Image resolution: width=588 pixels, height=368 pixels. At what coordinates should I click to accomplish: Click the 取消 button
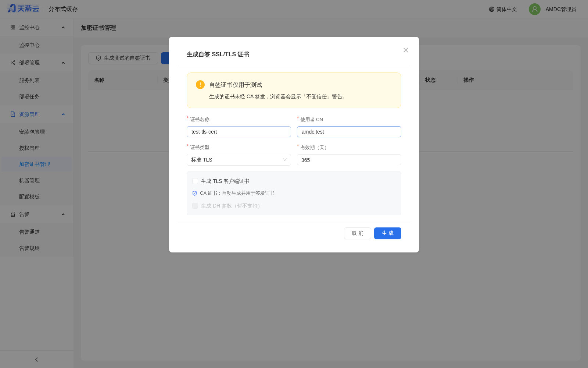(358, 233)
